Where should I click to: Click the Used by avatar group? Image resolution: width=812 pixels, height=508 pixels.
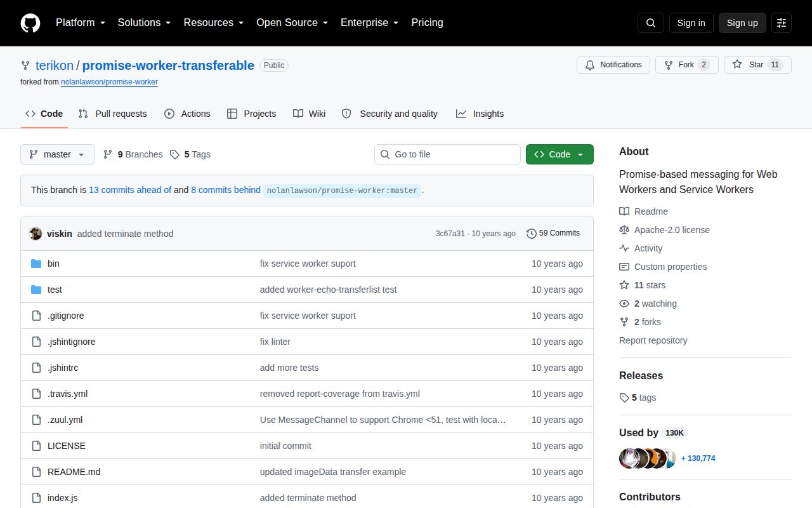648,458
